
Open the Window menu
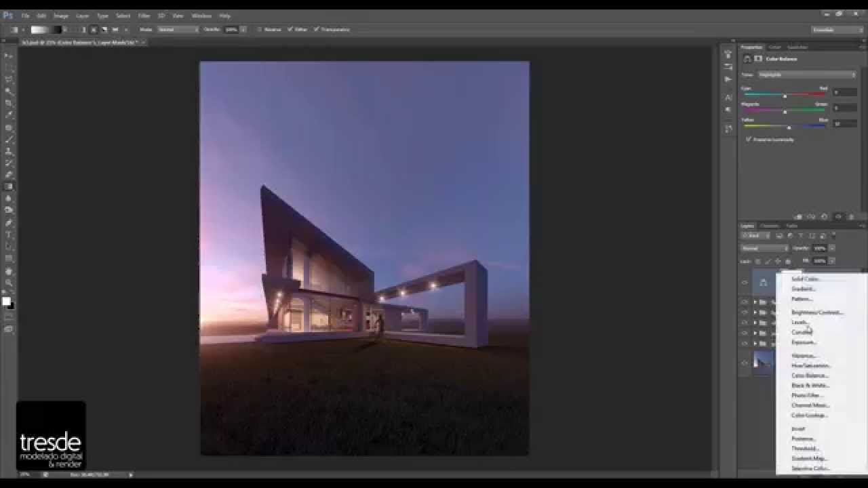point(201,16)
